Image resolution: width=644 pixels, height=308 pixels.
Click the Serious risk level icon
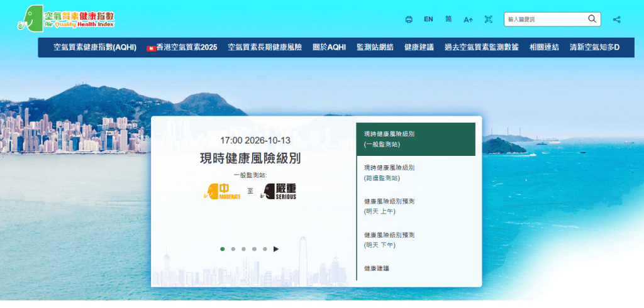pyautogui.click(x=277, y=191)
